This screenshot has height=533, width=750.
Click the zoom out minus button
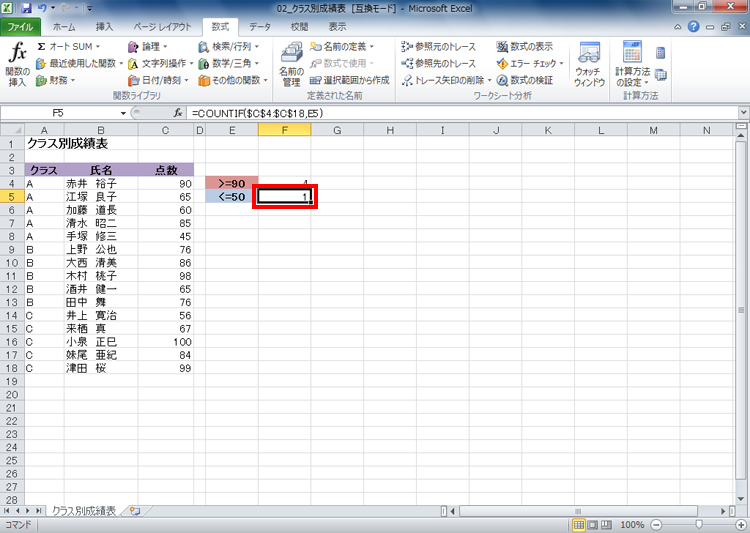pyautogui.click(x=656, y=525)
